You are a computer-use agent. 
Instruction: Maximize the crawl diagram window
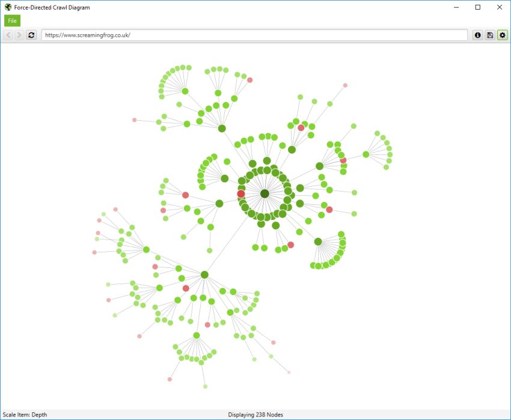pyautogui.click(x=478, y=7)
